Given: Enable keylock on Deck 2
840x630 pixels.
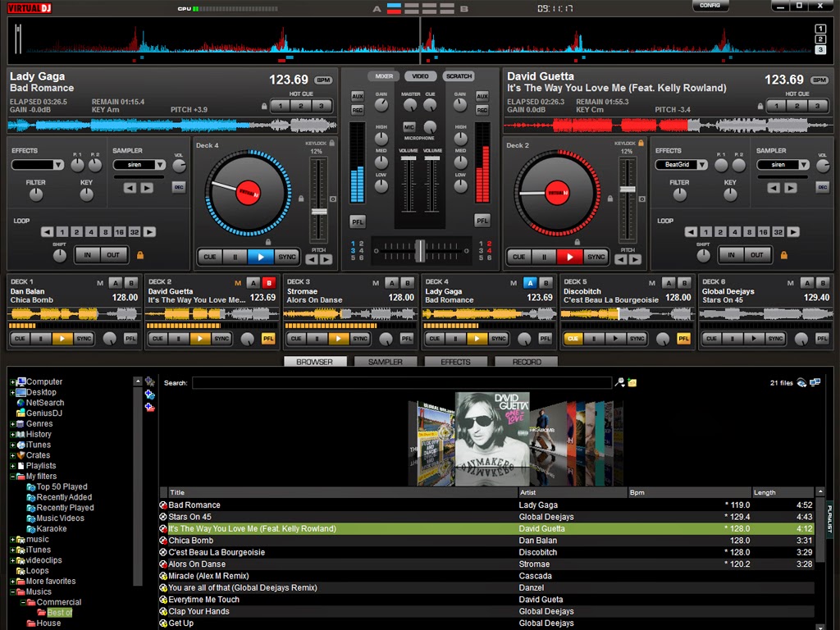Looking at the screenshot, I should pyautogui.click(x=641, y=142).
